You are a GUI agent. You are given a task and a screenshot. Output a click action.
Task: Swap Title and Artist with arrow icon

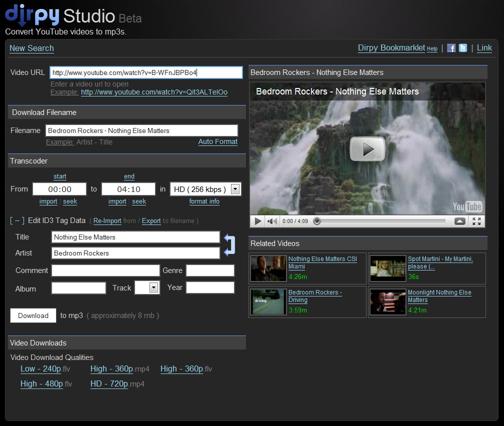coord(229,245)
